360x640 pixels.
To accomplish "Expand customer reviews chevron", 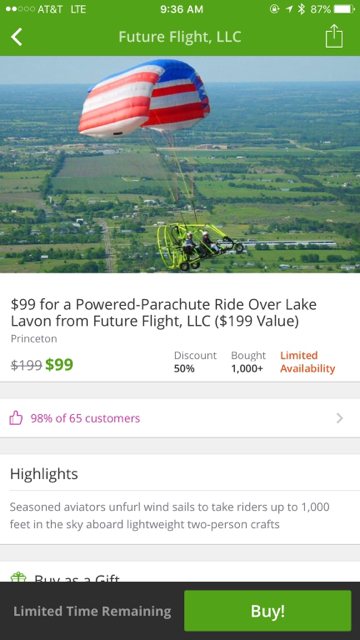I will pyautogui.click(x=340, y=418).
